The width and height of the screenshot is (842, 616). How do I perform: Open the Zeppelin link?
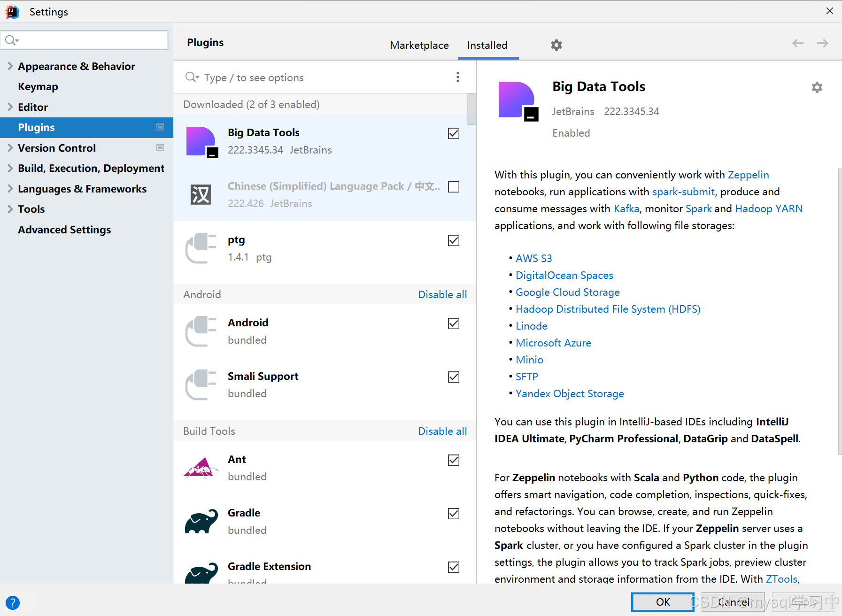coord(748,175)
